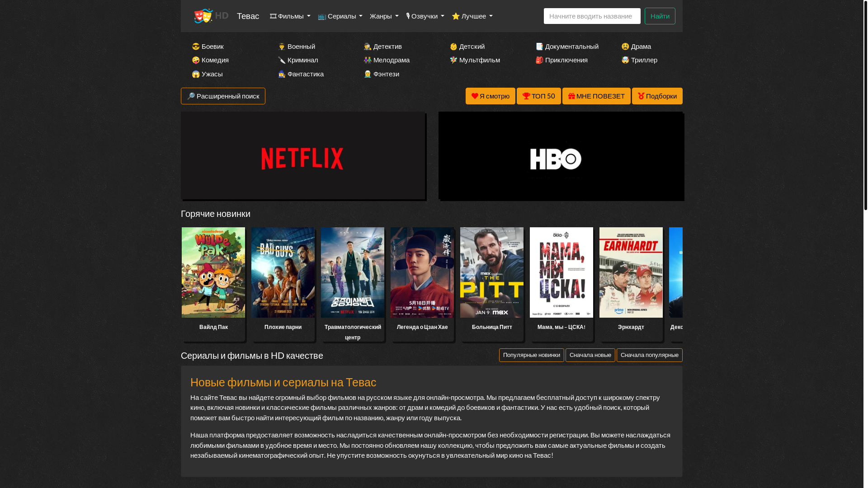Open the Подборки collections button
This screenshot has height=488, width=868.
[657, 96]
